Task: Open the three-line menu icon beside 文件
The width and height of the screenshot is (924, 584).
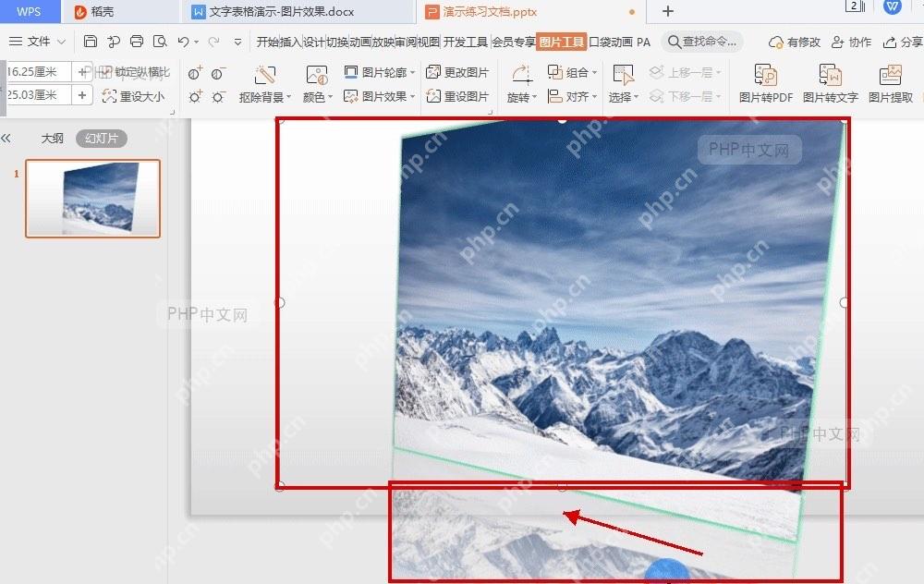Action: (x=16, y=42)
